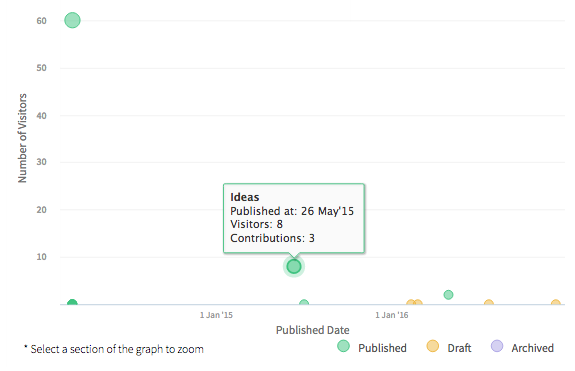Screen dimensions: 575x371
Task: Click the 1 Jan '15 axis label
Action: pos(216,315)
